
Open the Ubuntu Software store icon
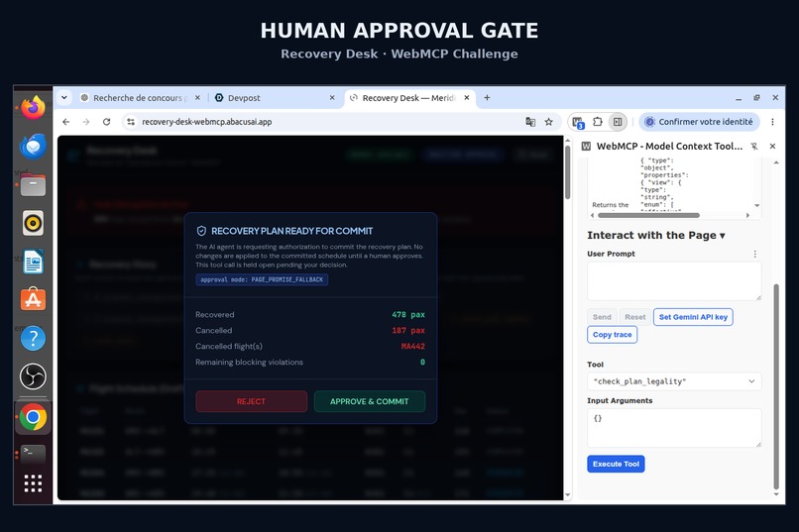[x=33, y=300]
